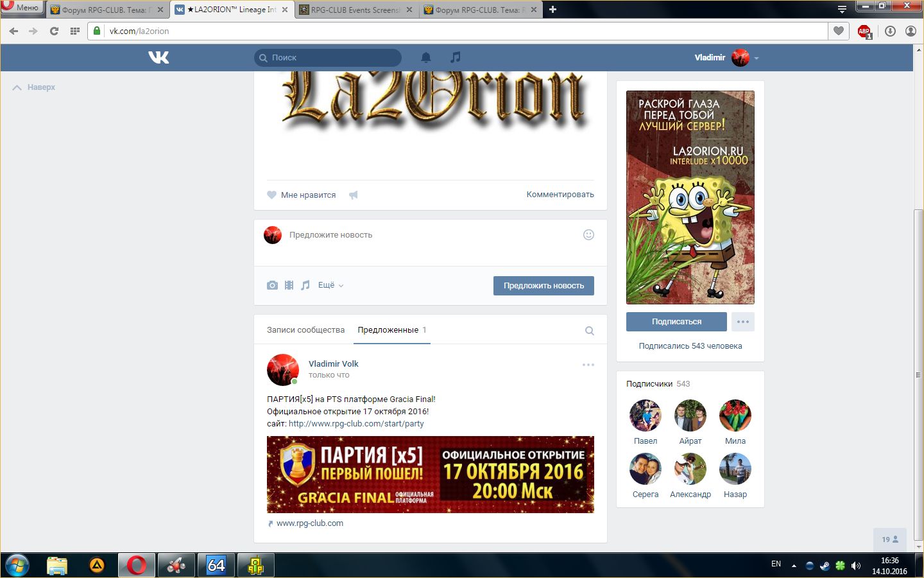Image resolution: width=924 pixels, height=578 pixels.
Task: Open the Opera Speed Dial grid icon
Action: (75, 31)
